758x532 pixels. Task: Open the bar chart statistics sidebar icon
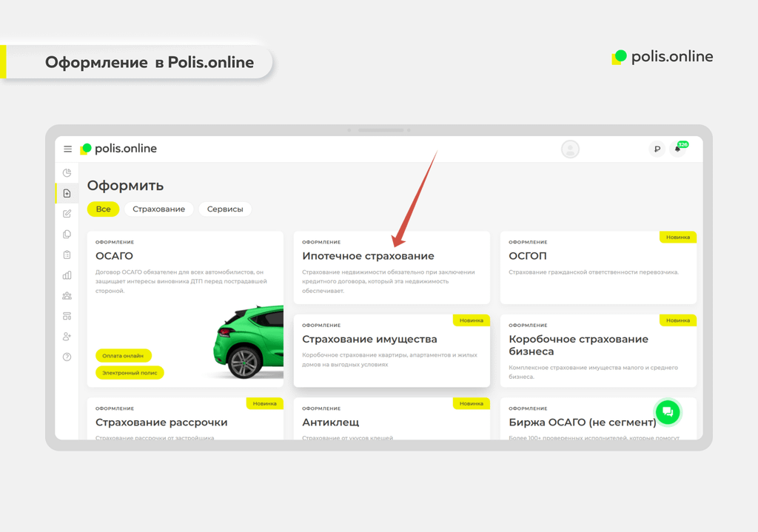click(67, 275)
